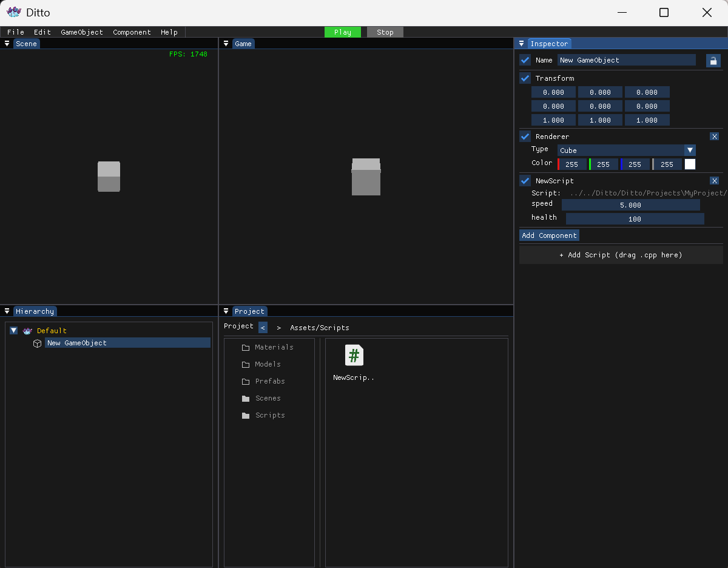Click the FPS counter text
Viewport: 728px width, 568px height.
(x=188, y=54)
